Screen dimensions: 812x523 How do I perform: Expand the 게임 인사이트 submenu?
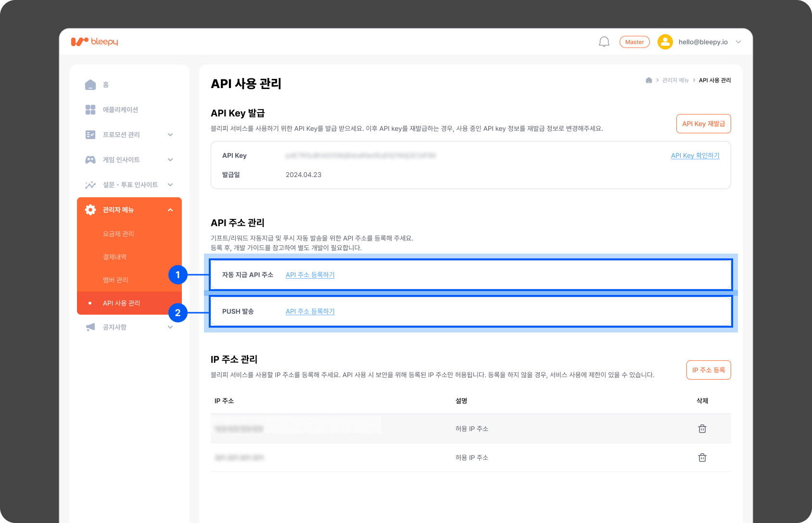pyautogui.click(x=170, y=160)
